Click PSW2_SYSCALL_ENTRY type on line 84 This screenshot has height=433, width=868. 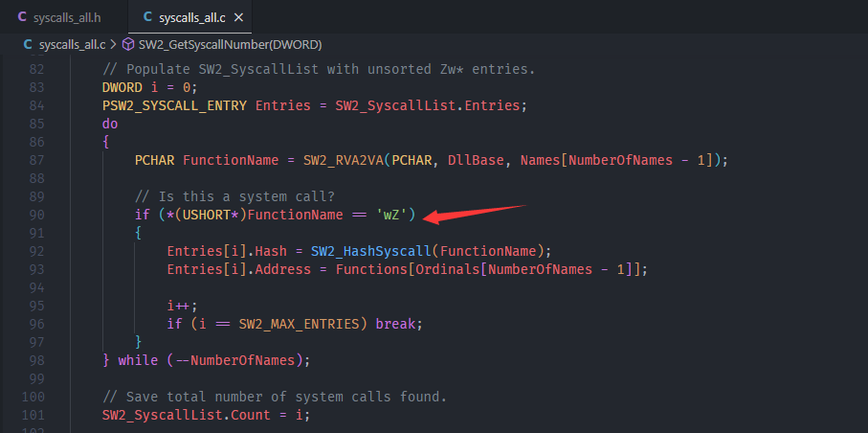174,105
